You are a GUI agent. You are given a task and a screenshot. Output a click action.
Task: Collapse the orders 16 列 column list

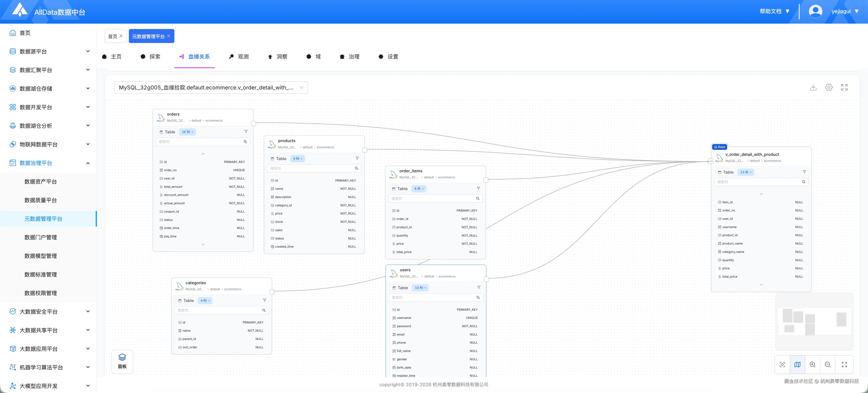click(x=188, y=132)
